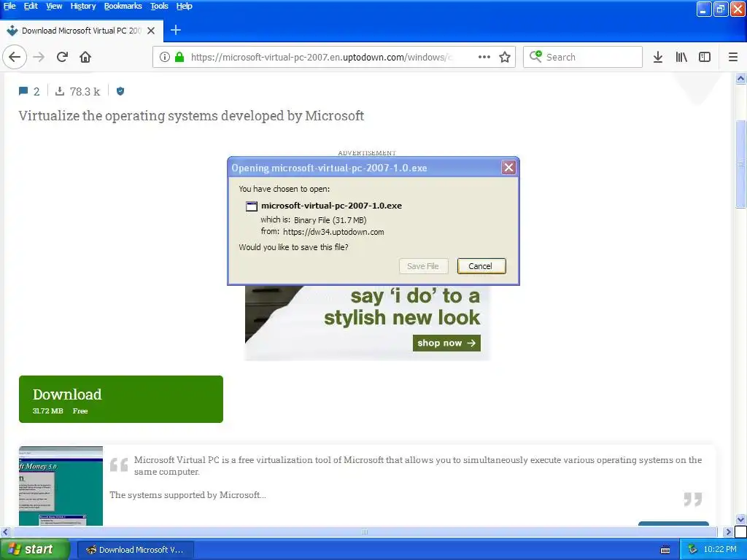Open the Library toolbar icon
This screenshot has width=747, height=560.
681,57
